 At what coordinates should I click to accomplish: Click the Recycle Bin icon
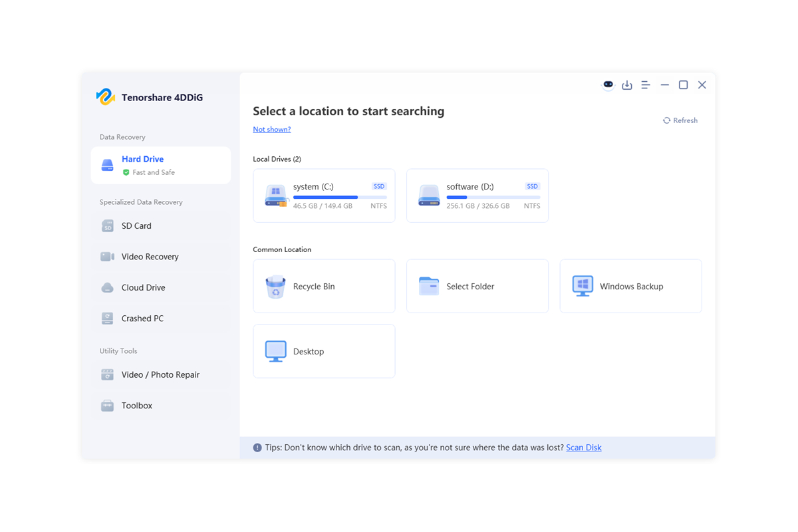tap(275, 287)
